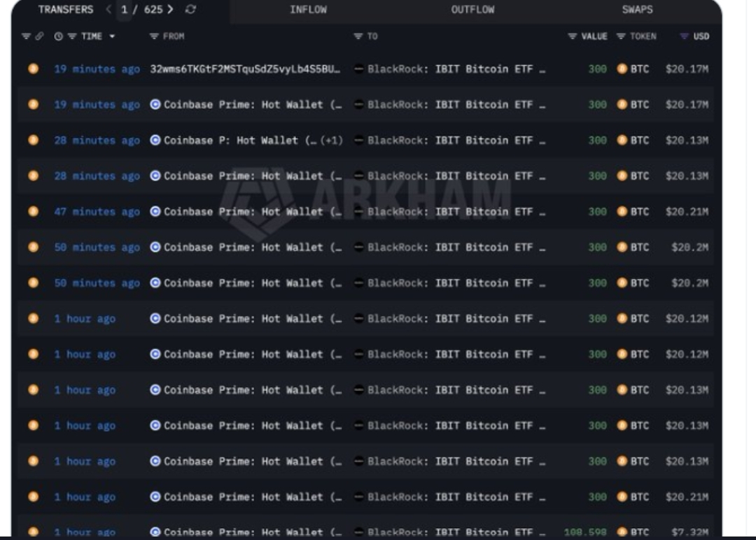Click BlackRock logo on the 108.598 row

(x=358, y=532)
